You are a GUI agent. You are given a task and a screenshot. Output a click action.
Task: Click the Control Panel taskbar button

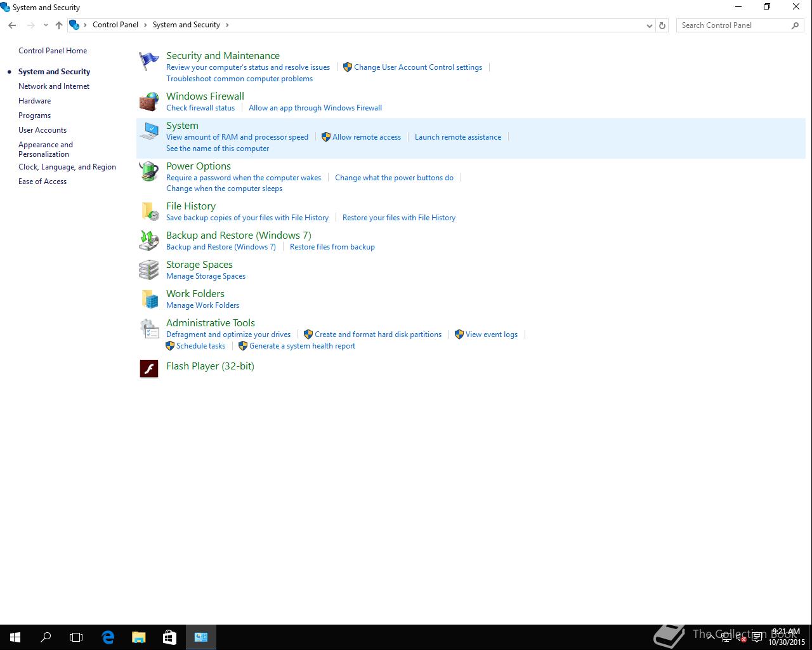tap(201, 637)
